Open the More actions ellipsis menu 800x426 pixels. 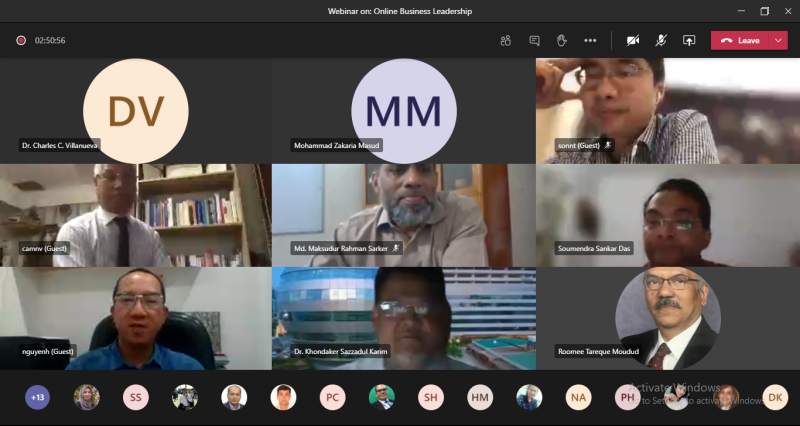pos(590,40)
